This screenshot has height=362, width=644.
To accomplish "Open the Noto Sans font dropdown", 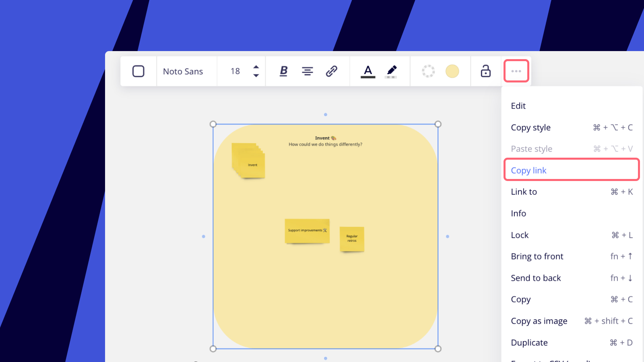I will (183, 72).
